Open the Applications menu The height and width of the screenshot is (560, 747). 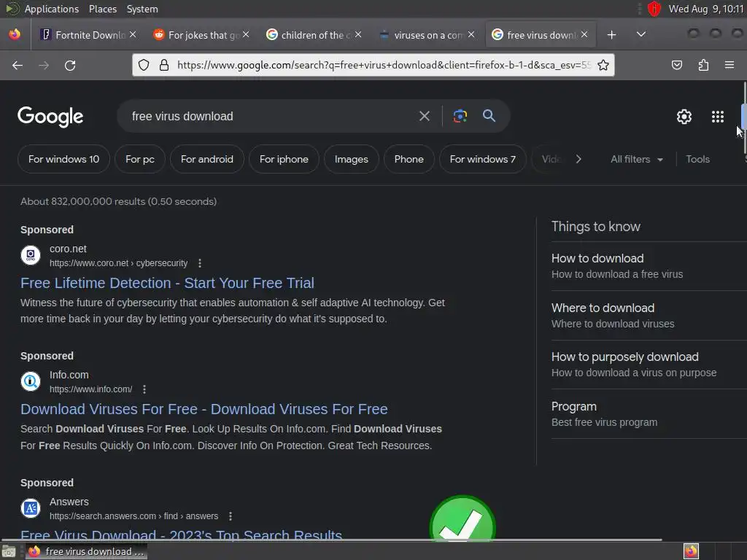pyautogui.click(x=52, y=9)
